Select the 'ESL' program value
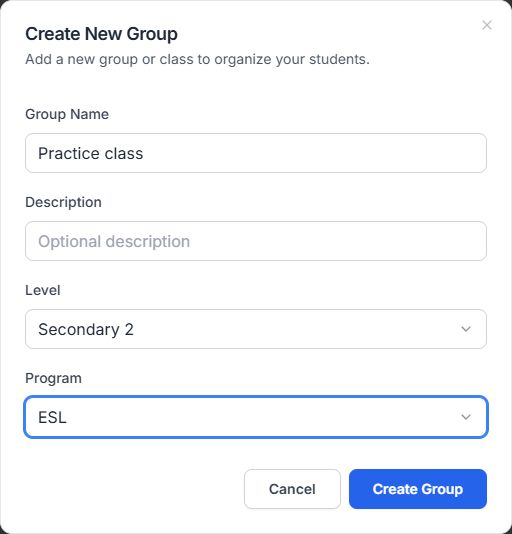Screen dimensions: 512x534 (52, 418)
